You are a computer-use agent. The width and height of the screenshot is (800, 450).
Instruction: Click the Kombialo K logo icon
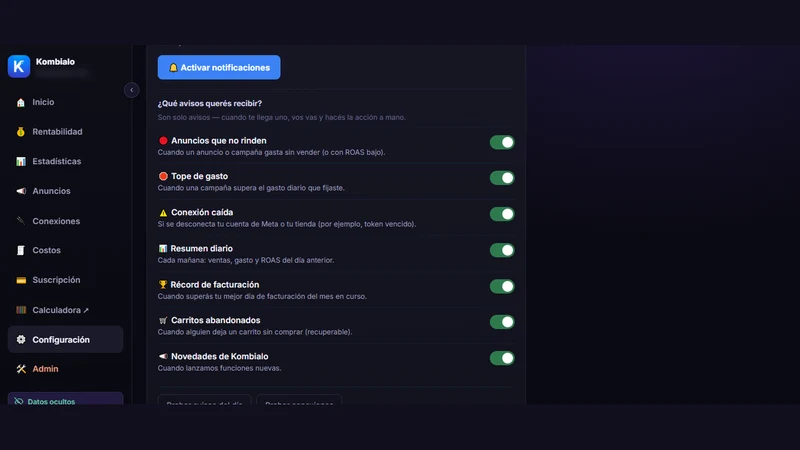pos(19,66)
